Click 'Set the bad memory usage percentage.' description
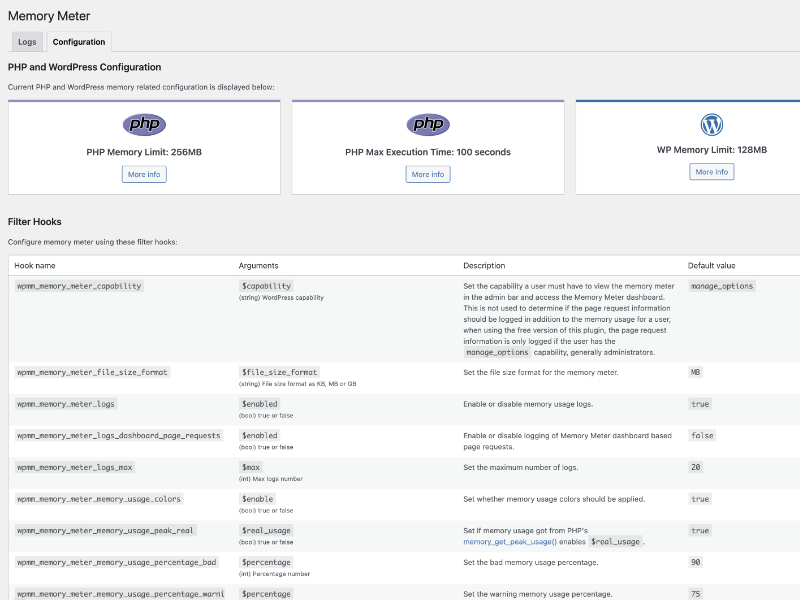 531,562
